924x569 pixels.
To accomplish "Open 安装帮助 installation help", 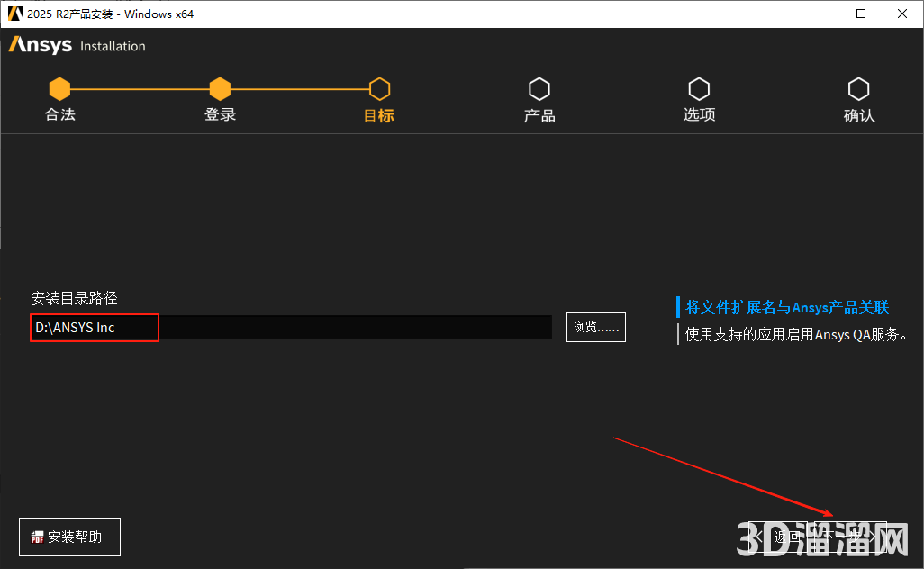I will (69, 537).
